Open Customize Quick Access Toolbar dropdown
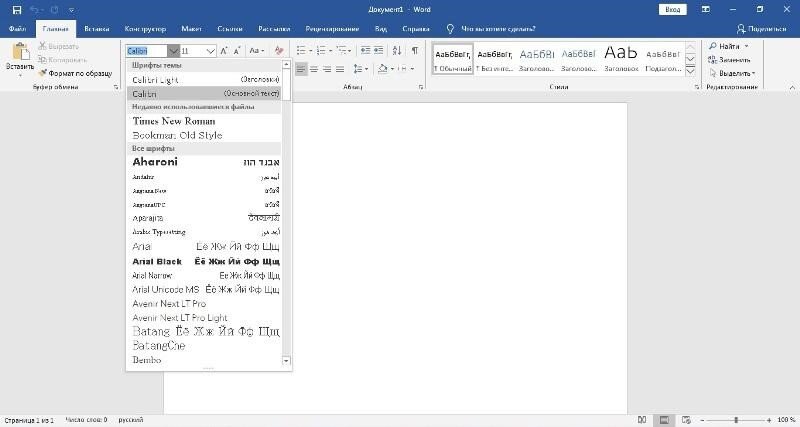Screen dimensions: 800x427 [x=71, y=10]
